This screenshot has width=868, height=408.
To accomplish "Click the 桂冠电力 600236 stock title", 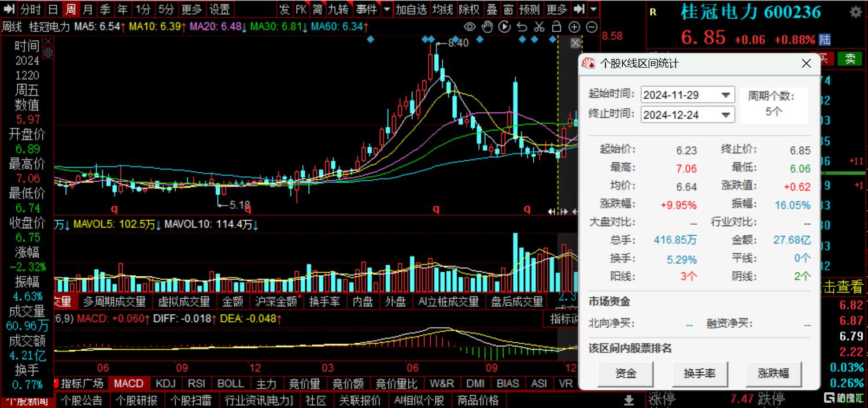I will point(751,12).
